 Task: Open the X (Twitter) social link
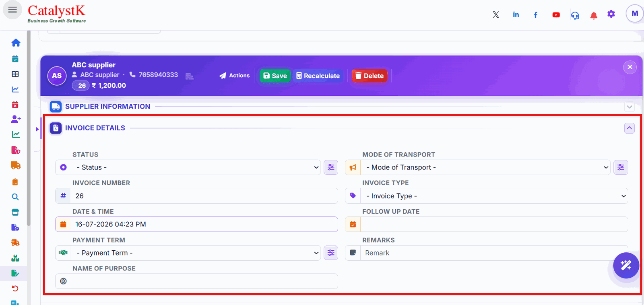[496, 15]
